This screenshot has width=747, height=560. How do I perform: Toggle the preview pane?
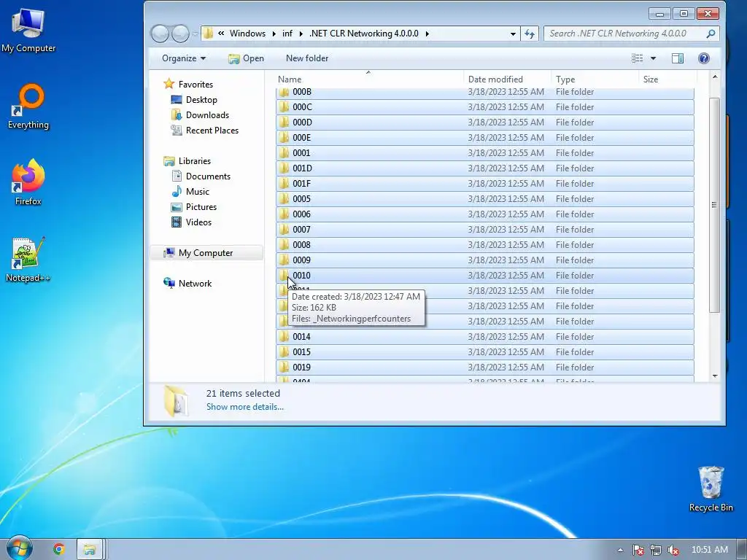click(678, 58)
